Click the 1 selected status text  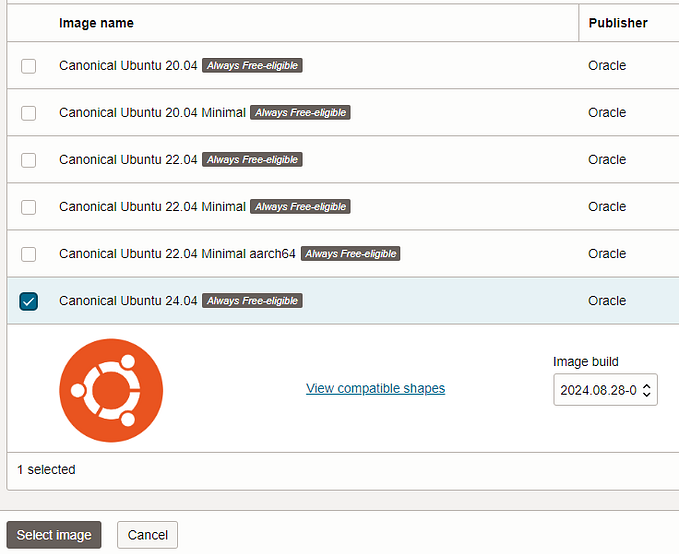(x=46, y=470)
